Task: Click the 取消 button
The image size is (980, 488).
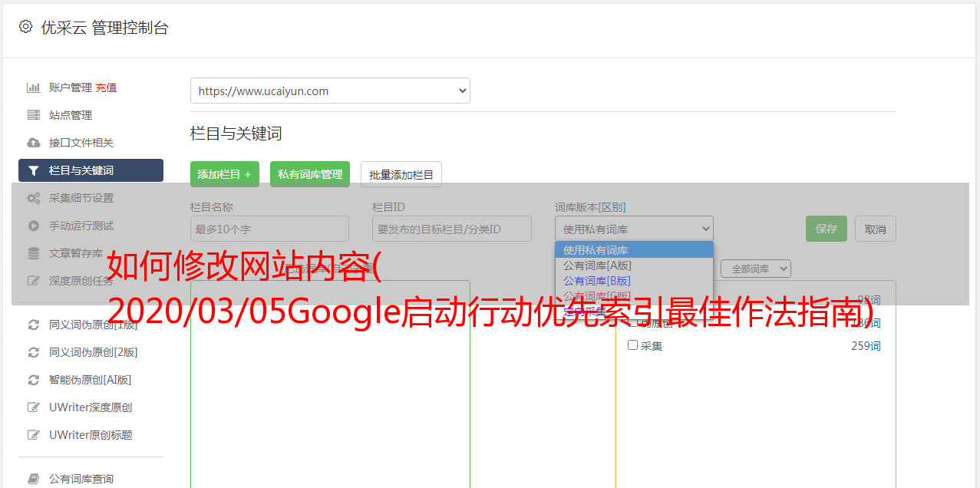Action: (876, 229)
